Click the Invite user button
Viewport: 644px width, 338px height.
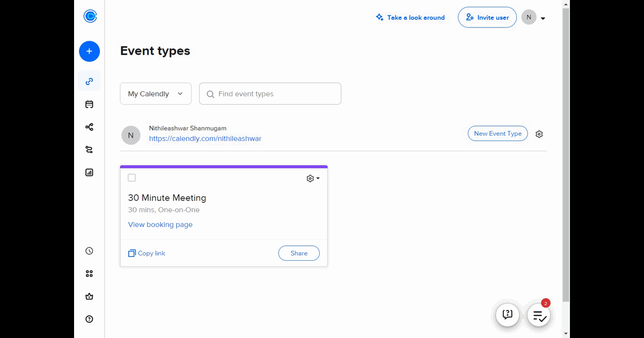pyautogui.click(x=487, y=17)
